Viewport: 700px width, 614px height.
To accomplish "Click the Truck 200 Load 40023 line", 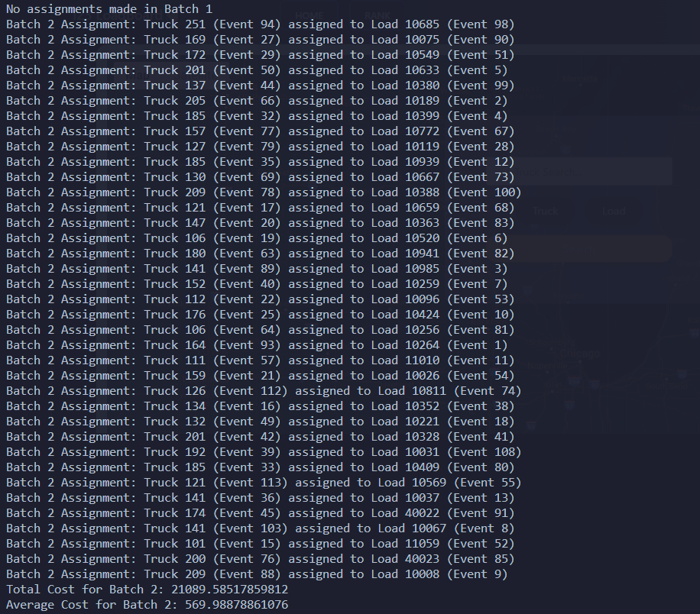I will [x=261, y=559].
